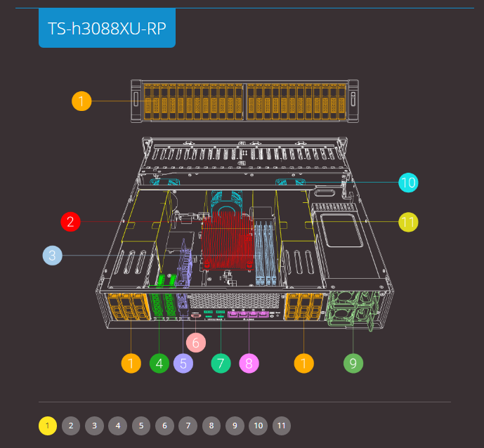Viewport: 484px width, 448px height.
Task: Select cyan marker 10 for the system fans
Action: (x=408, y=183)
